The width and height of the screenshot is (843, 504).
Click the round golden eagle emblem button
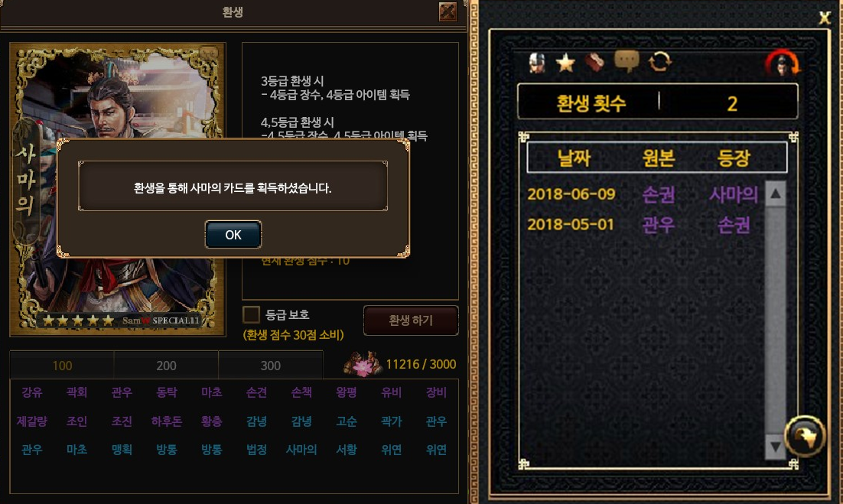click(x=804, y=436)
